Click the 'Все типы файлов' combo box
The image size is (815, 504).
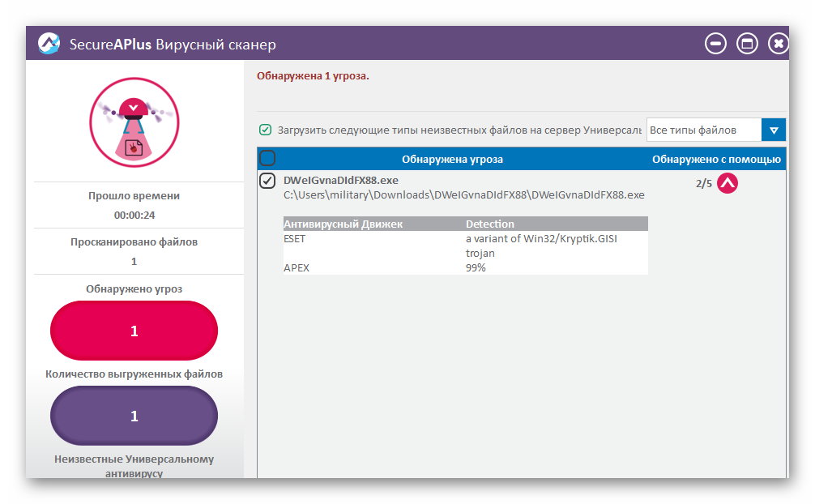tap(715, 130)
